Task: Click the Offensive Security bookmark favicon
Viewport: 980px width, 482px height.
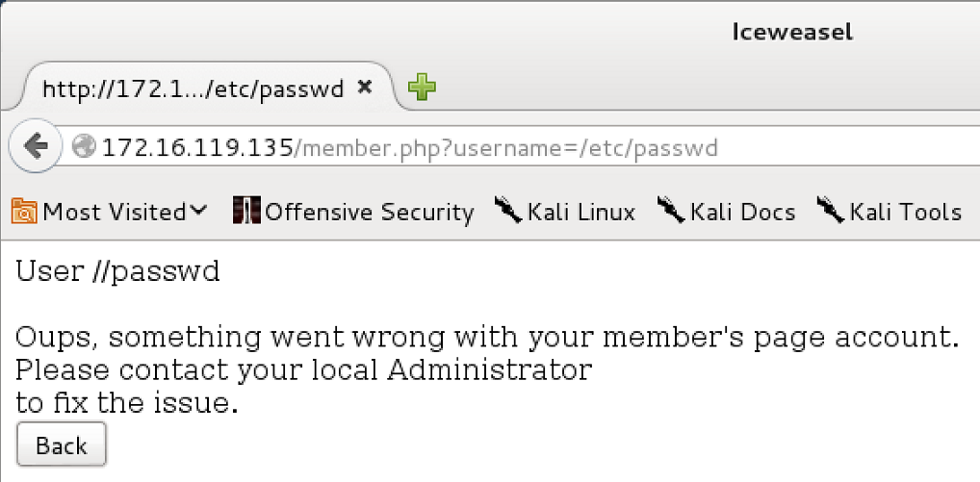Action: point(246,211)
